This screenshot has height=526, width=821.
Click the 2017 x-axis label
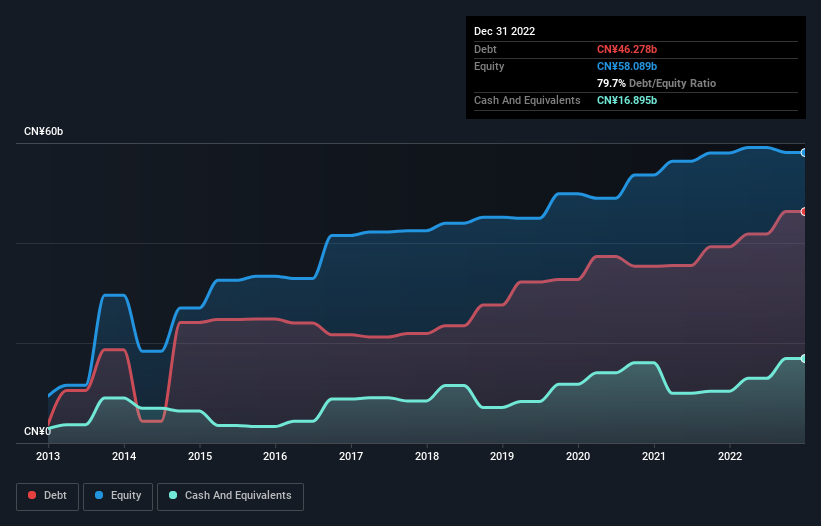(351, 456)
